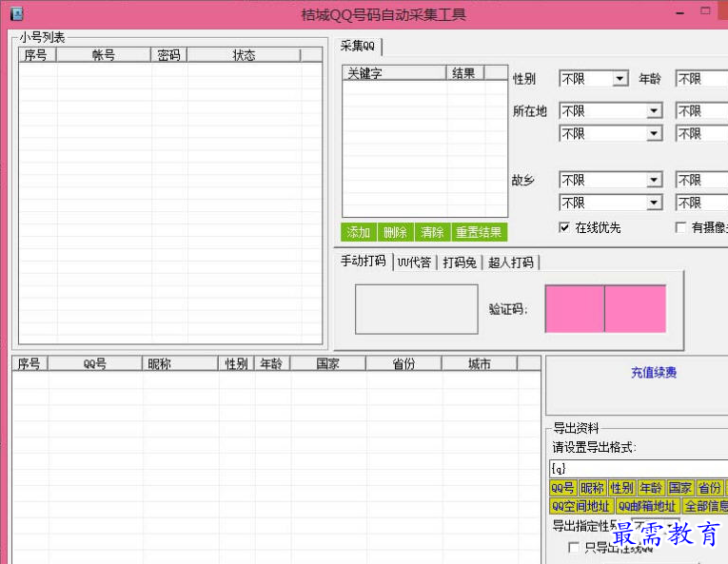
Task: Open the 充值续费 link
Action: point(654,372)
